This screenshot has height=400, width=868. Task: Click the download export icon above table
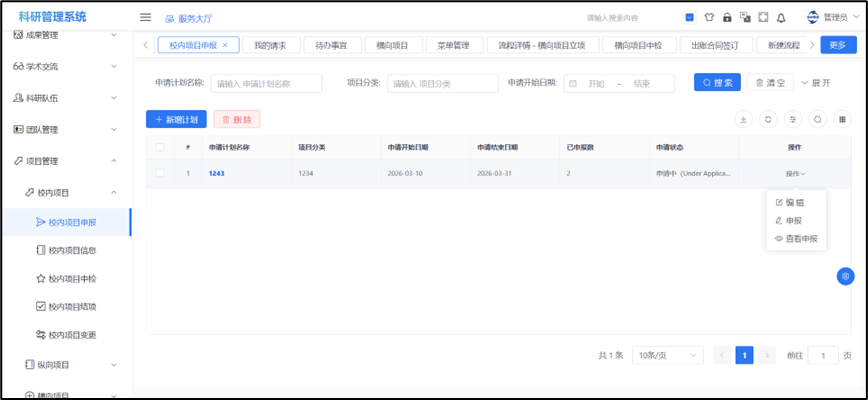coord(743,119)
